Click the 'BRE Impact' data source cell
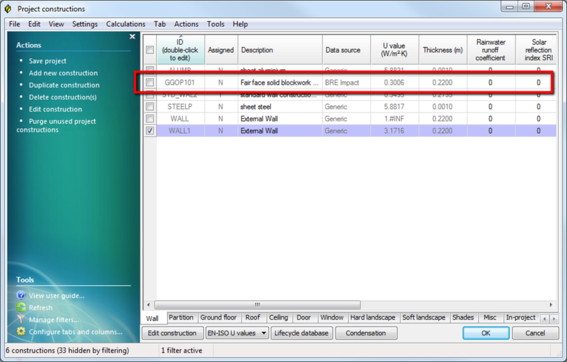This screenshot has height=362, width=567. (x=346, y=82)
